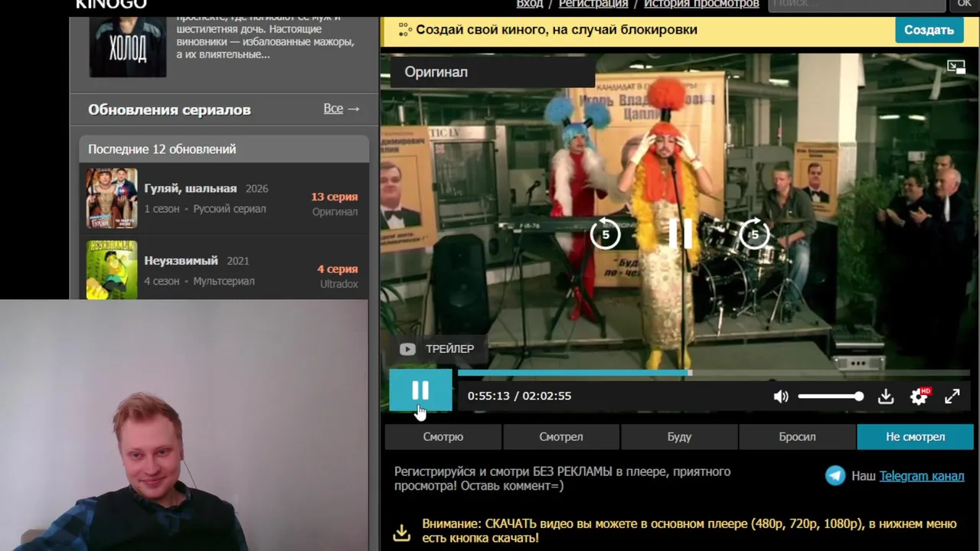Click the time display 0:55:13 / 02:02:55

(x=519, y=396)
